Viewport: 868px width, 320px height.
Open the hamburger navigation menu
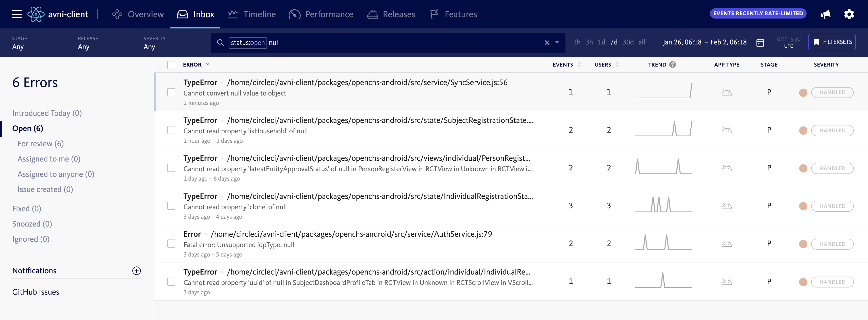point(17,14)
